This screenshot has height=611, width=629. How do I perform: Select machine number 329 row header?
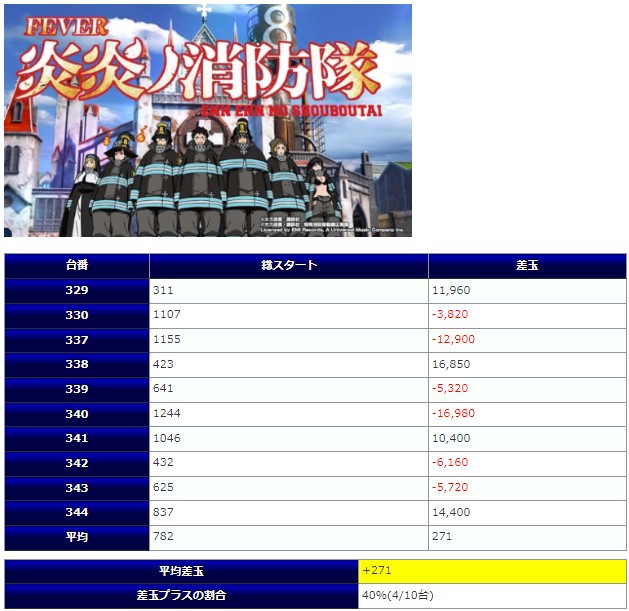[x=77, y=290]
